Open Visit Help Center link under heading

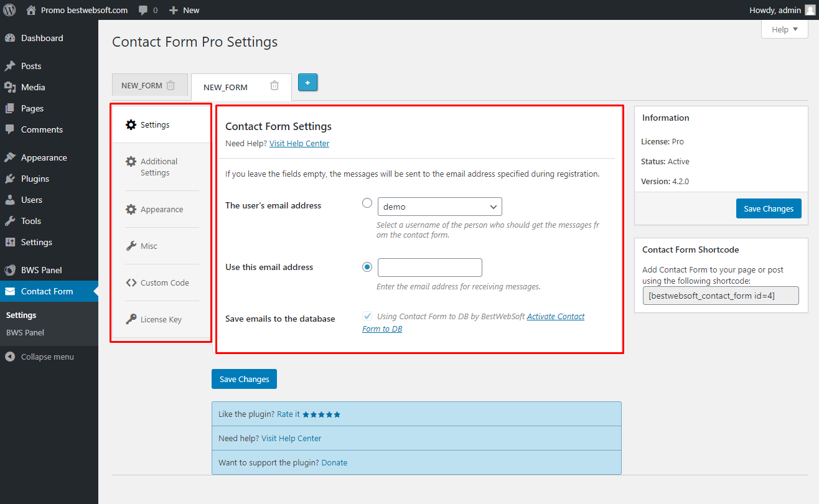click(299, 143)
